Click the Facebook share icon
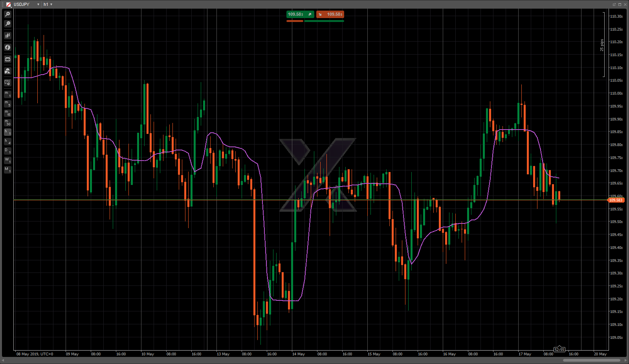Viewport: 629px width, 364px height. pos(7,48)
